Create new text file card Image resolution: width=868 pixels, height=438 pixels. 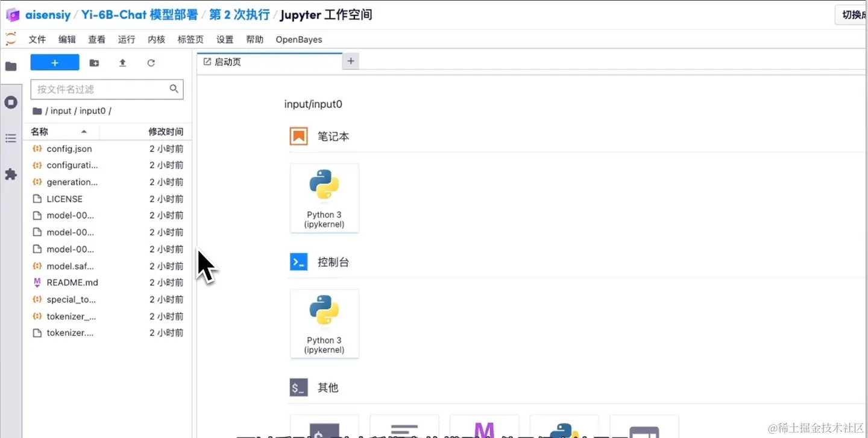click(x=404, y=427)
